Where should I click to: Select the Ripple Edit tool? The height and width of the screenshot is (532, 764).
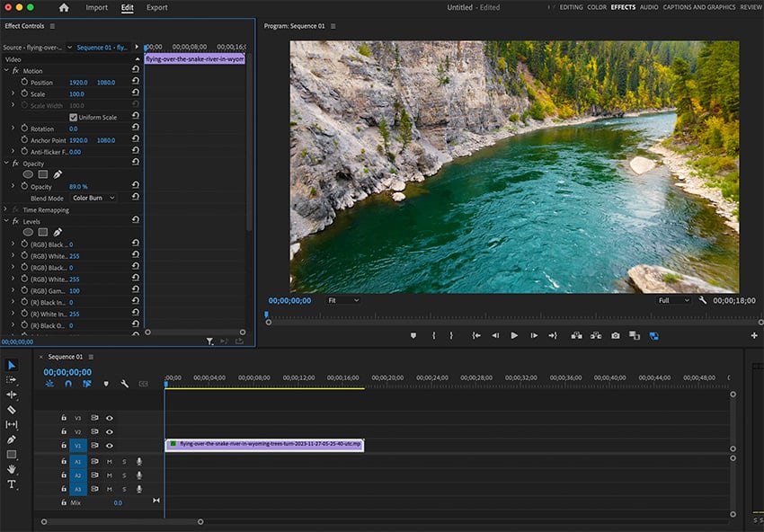click(11, 395)
